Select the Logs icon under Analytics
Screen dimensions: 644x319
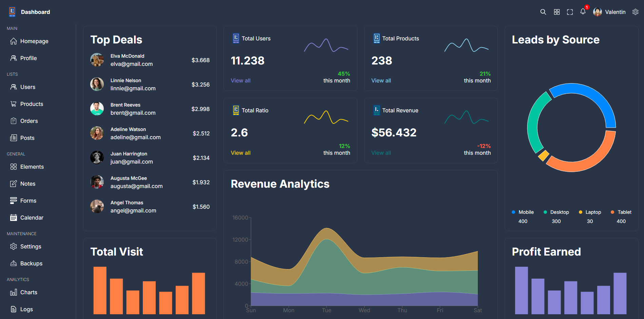pos(14,309)
